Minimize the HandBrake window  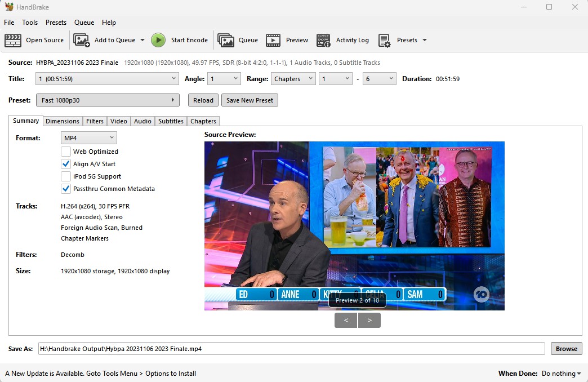pos(524,7)
